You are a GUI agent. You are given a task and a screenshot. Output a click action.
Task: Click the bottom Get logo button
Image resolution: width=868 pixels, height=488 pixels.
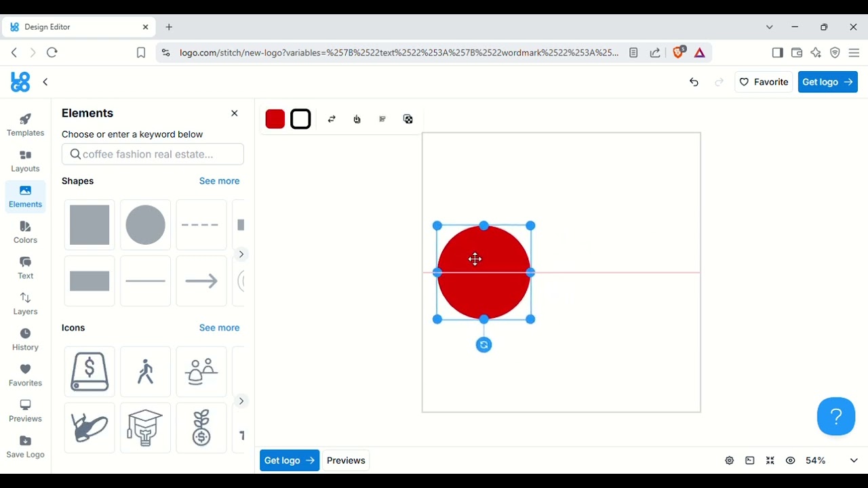290,460
